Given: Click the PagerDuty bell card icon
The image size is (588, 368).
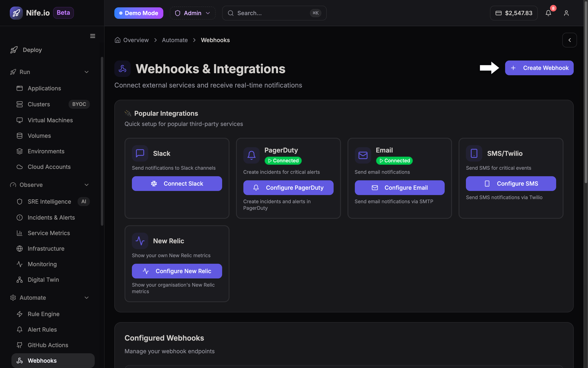Looking at the screenshot, I should (252, 155).
